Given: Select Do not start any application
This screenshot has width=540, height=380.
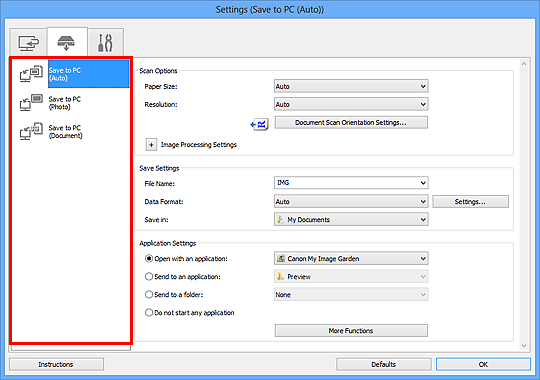Looking at the screenshot, I should (x=149, y=312).
